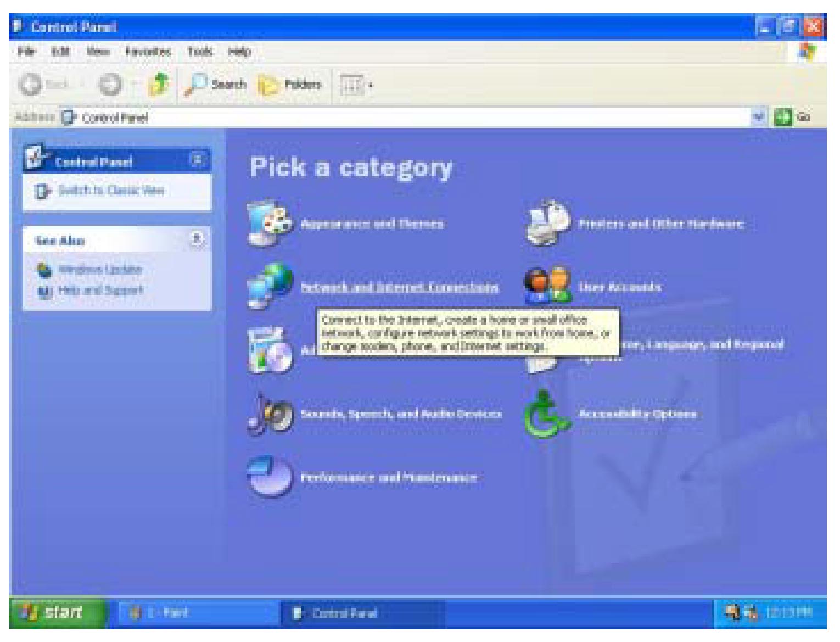This screenshot has height=642, width=840.
Task: Open the Edit menu
Action: pyautogui.click(x=60, y=52)
